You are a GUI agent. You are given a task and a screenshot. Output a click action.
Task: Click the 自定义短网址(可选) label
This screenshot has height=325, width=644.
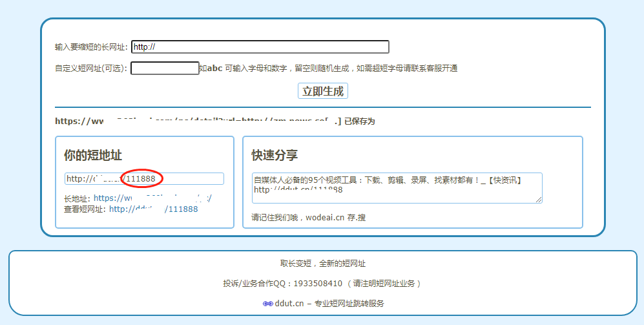point(91,68)
